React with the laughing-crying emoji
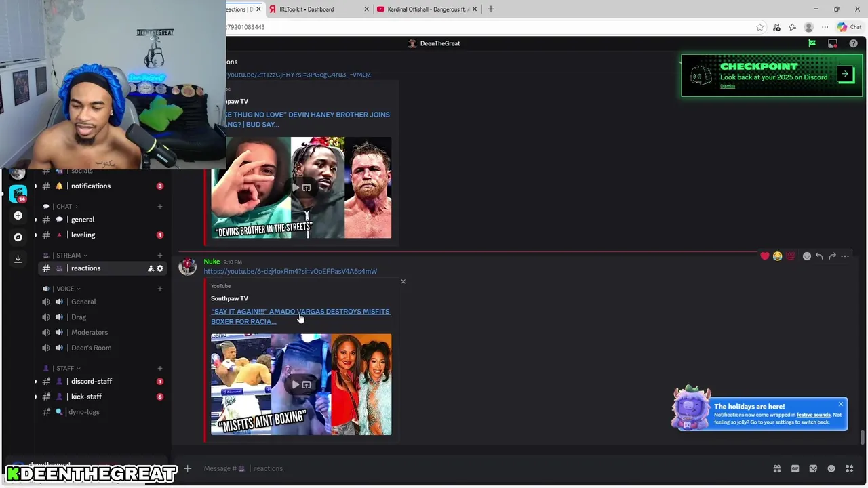Screen dimensions: 868x488 [777, 256]
